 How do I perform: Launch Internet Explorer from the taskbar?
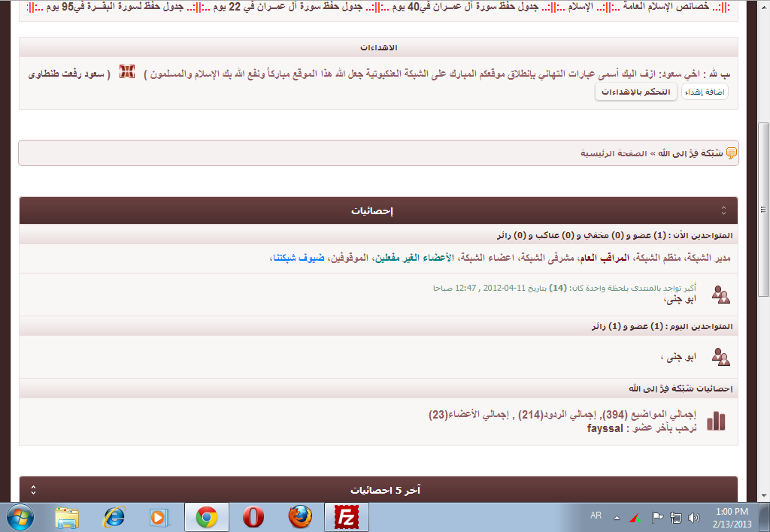[x=114, y=517]
